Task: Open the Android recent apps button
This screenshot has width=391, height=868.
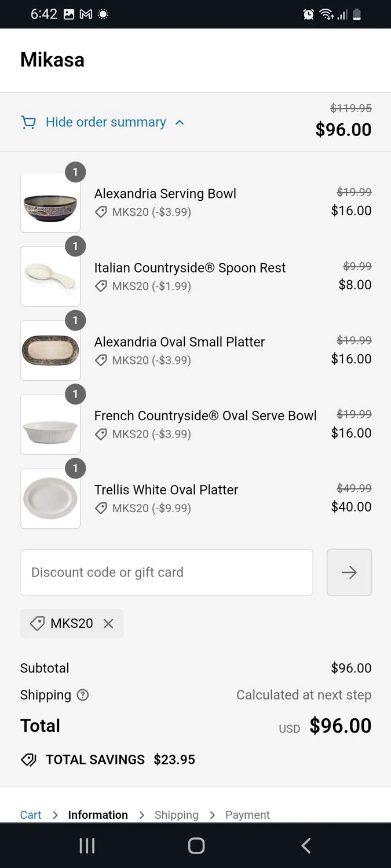Action: [87, 845]
